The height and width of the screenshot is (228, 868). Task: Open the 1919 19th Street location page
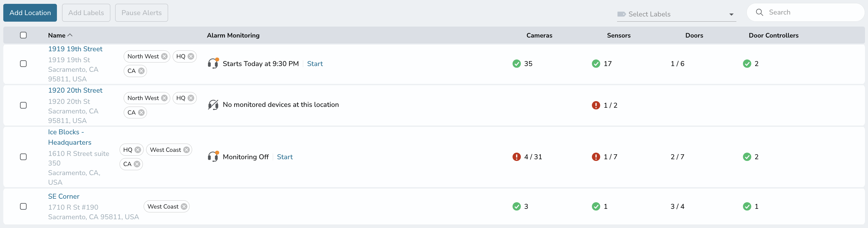[x=75, y=49]
